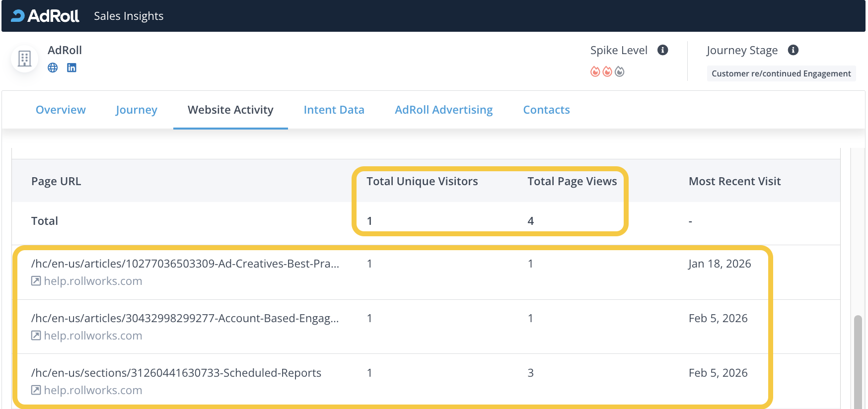This screenshot has height=409, width=868.
Task: Open the Intent Data tab
Action: pos(334,110)
